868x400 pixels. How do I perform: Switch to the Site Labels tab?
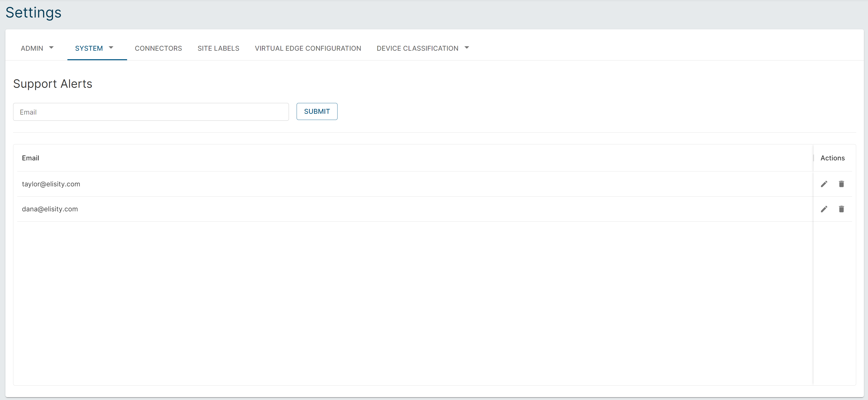(218, 48)
